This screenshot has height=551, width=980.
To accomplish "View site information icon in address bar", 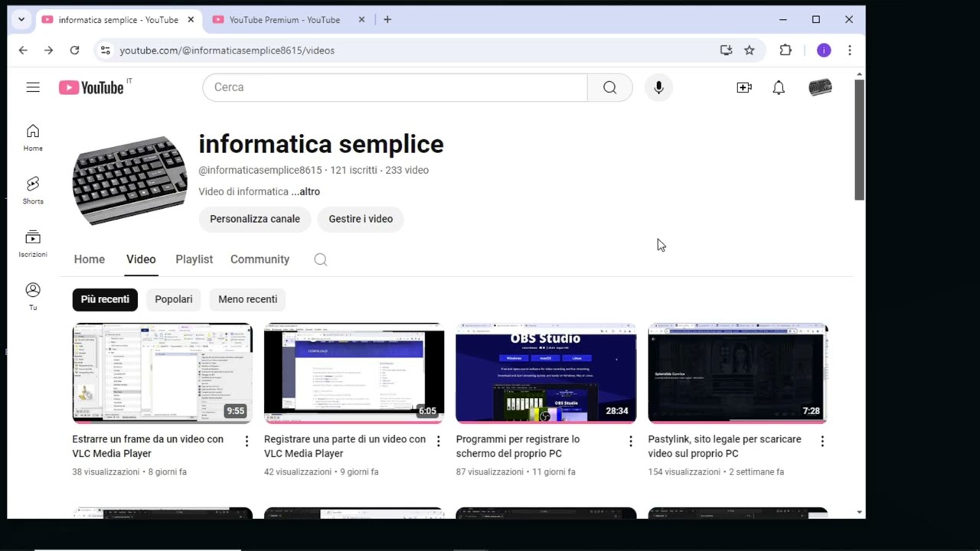I will [106, 51].
